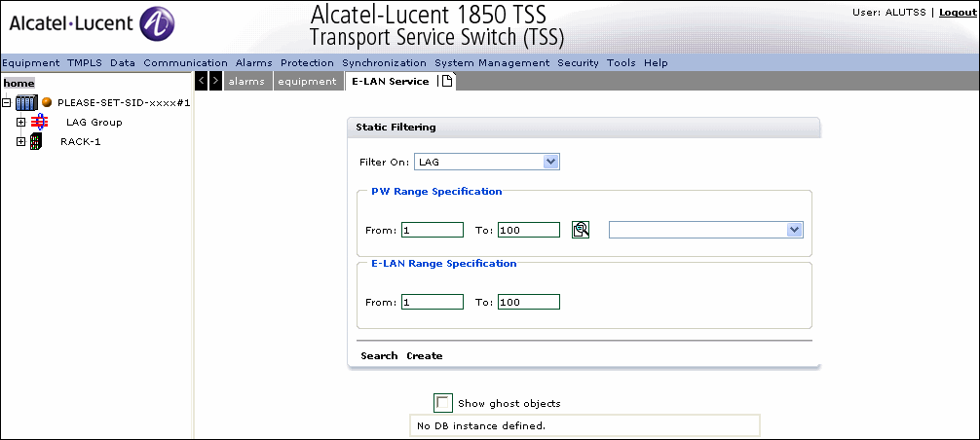This screenshot has width=980, height=440.
Task: Expand the RACK-1 node
Action: point(21,142)
